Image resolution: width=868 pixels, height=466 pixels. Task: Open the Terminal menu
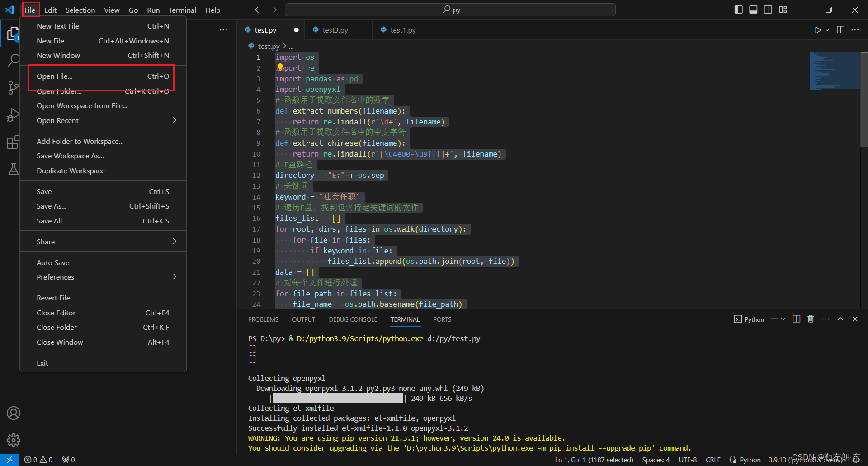click(182, 10)
